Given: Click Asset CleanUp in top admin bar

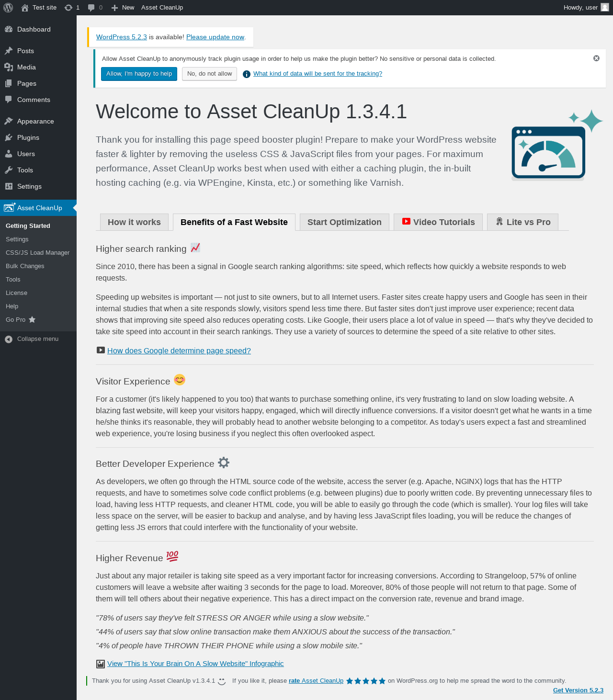Looking at the screenshot, I should pos(162,8).
